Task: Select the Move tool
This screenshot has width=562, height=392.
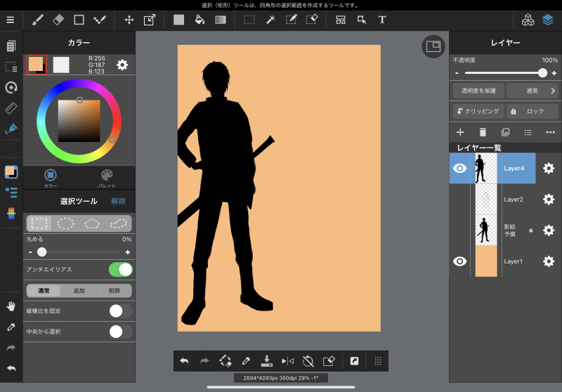Action: click(129, 20)
